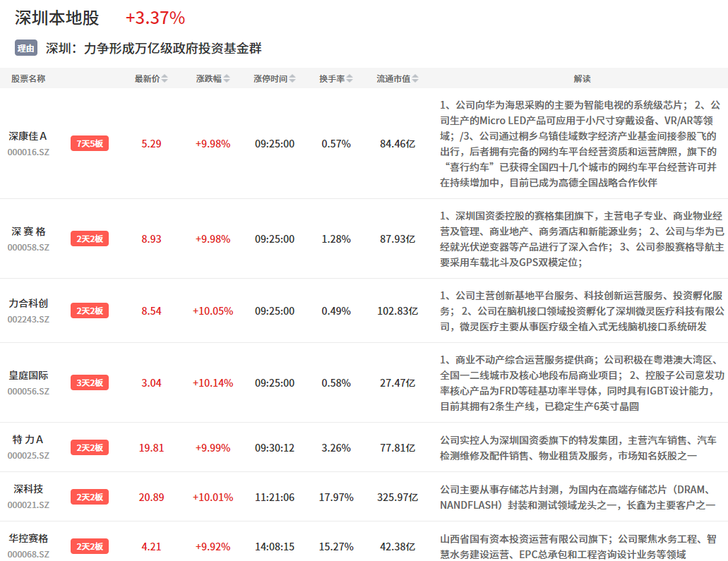Click the 解读 description text for 深科技
The image size is (728, 561).
pos(578,497)
